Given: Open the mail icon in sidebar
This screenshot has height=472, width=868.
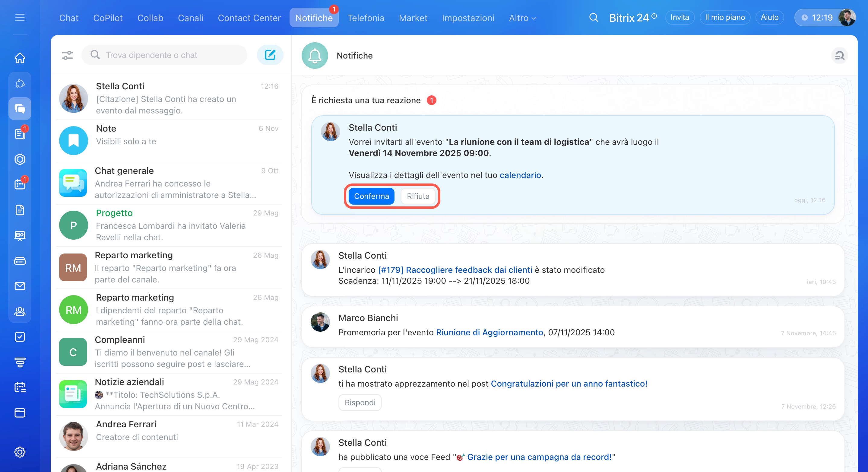Looking at the screenshot, I should coord(20,286).
